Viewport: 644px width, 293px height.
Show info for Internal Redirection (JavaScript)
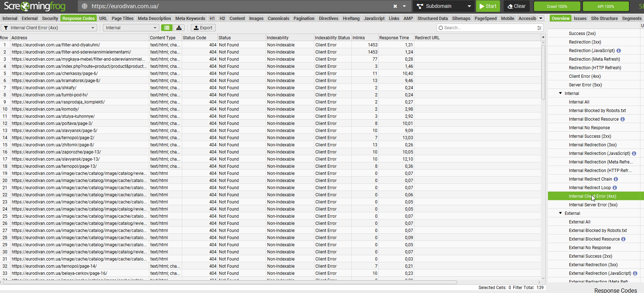click(634, 153)
